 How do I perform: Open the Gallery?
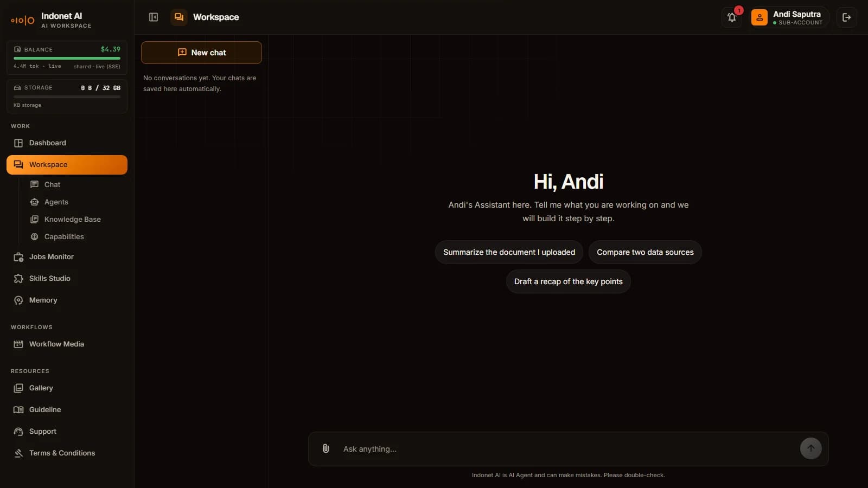67,388
